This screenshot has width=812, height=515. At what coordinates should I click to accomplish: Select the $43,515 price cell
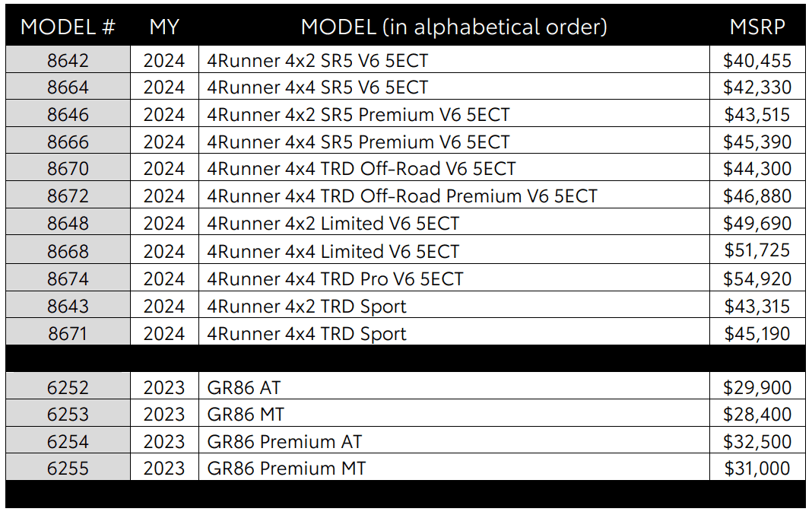[x=757, y=115]
